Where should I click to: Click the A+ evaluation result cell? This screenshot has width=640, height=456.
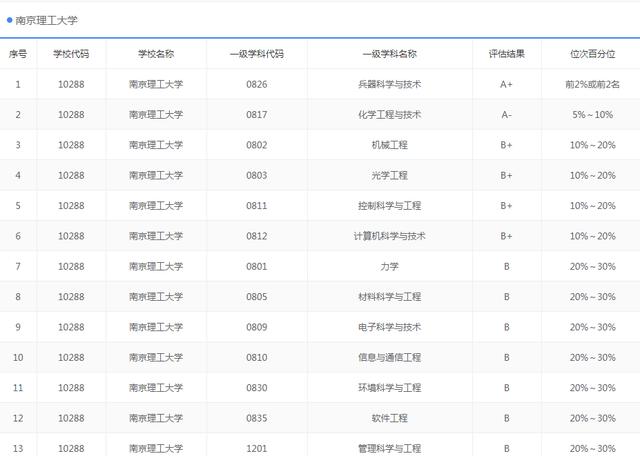(x=507, y=84)
